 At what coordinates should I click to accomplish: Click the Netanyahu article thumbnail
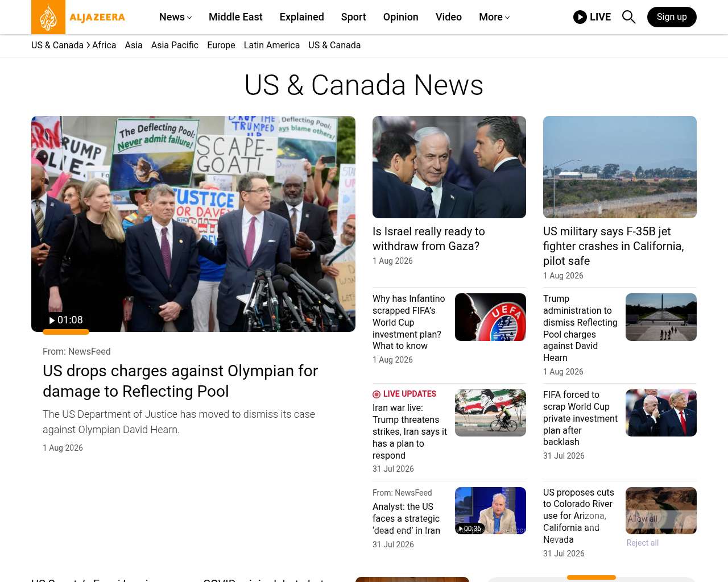pyautogui.click(x=449, y=167)
